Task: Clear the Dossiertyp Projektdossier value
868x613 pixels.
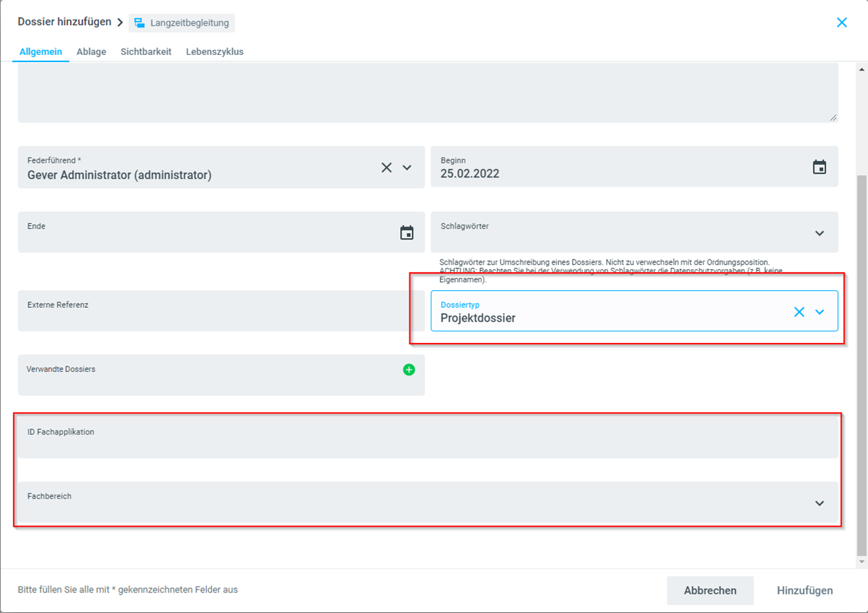Action: click(x=800, y=311)
